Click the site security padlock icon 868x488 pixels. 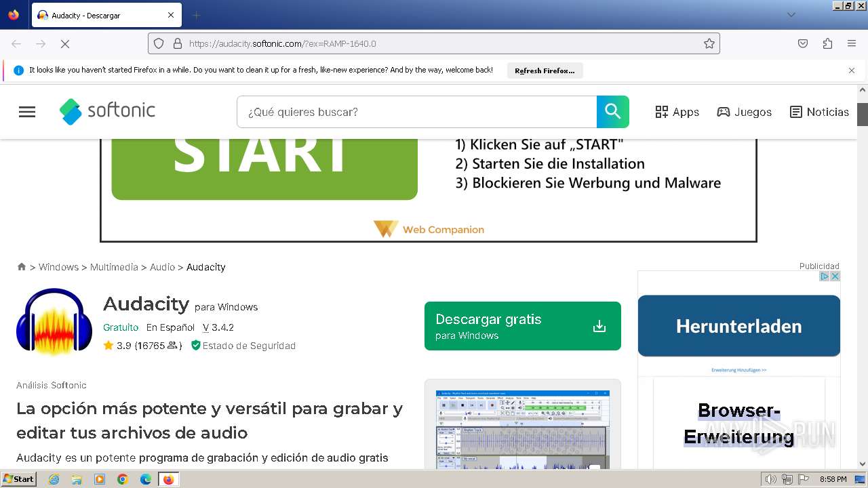(x=178, y=43)
